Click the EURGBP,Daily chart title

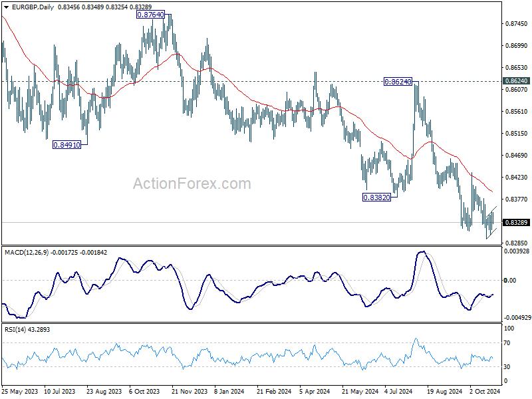[x=33, y=7]
